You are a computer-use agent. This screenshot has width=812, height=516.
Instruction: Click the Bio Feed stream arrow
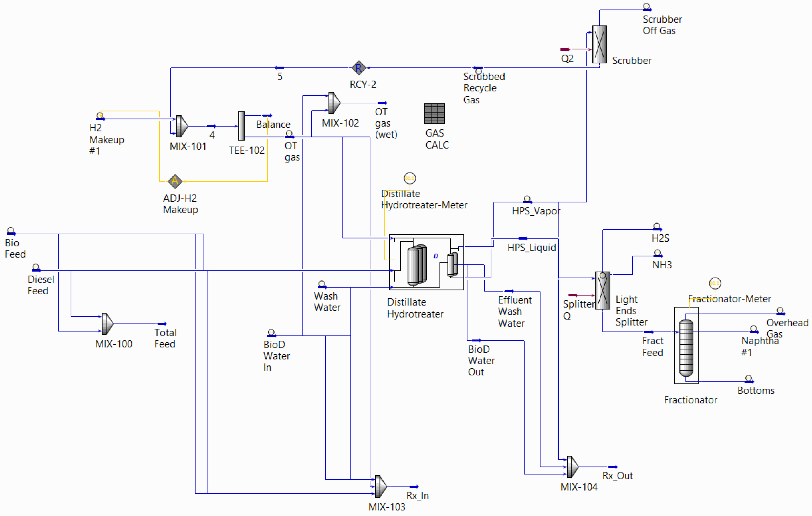click(11, 234)
